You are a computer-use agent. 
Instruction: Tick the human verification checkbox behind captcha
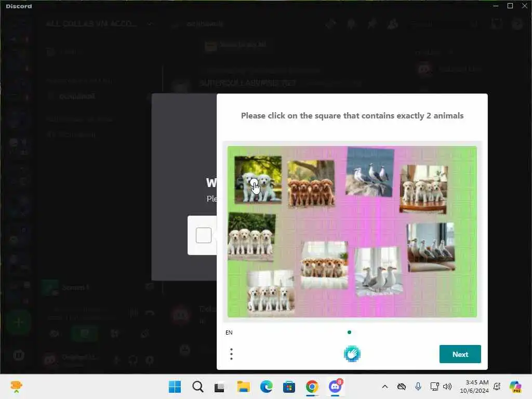[204, 235]
